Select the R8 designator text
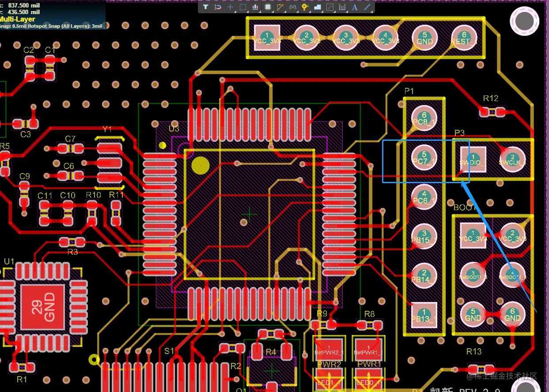 point(369,314)
